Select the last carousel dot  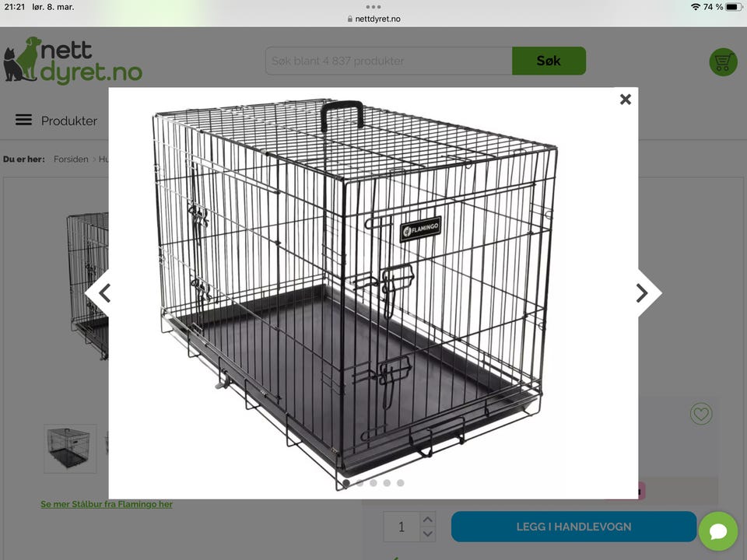tap(401, 483)
